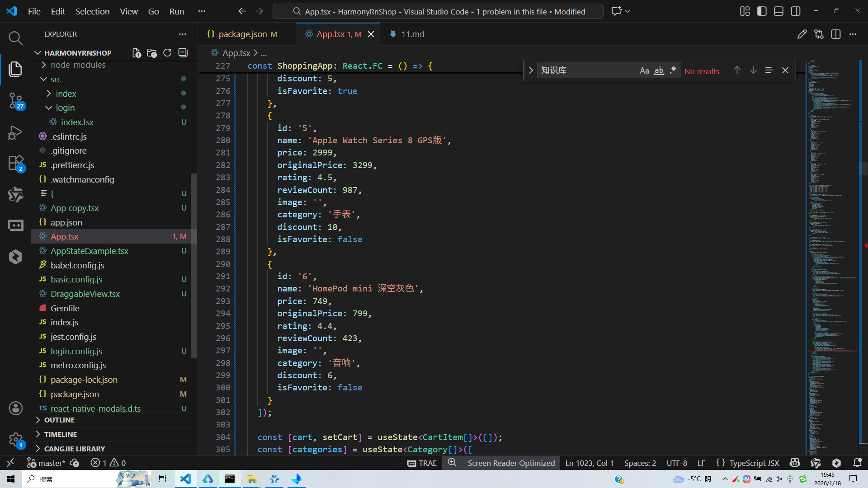Toggle Match Case in find widget
This screenshot has height=488, width=868.
coord(644,70)
